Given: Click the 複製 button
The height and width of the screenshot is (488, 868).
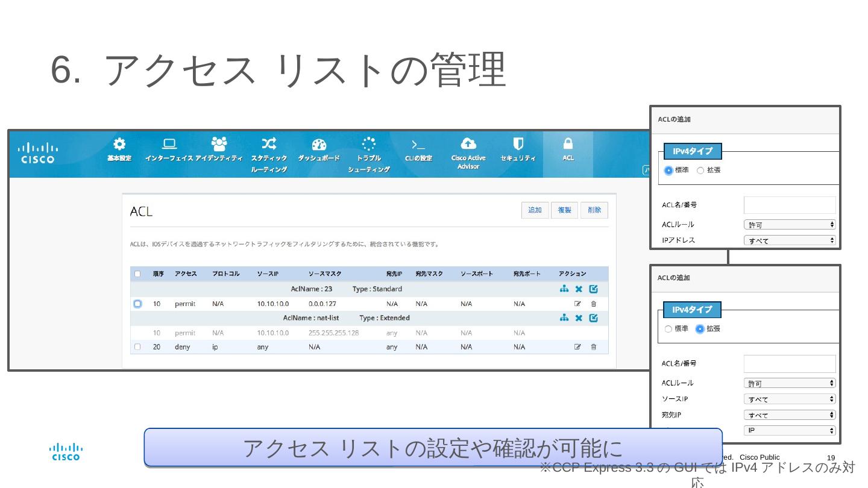Looking at the screenshot, I should 565,210.
